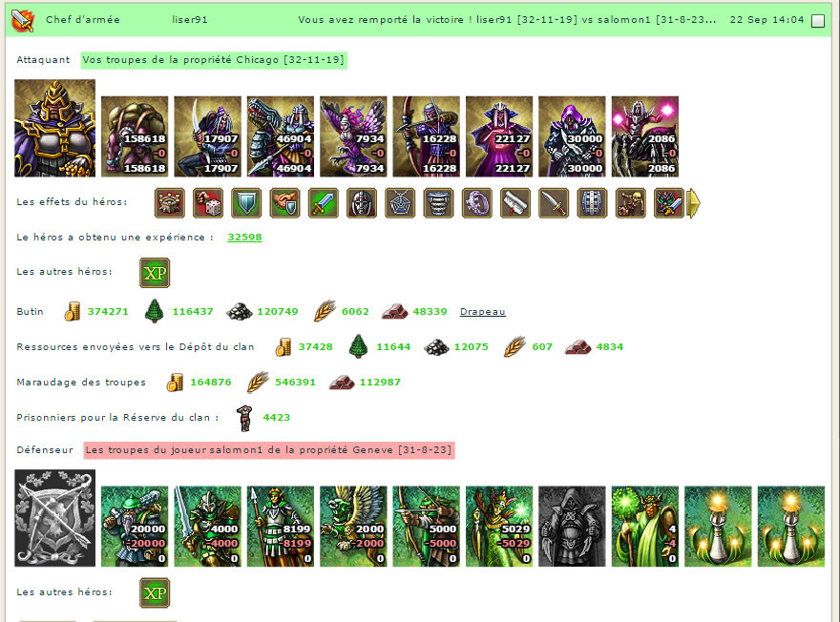Viewport: 840px width, 622px height.
Task: Select the attacker's XP other heroes icon
Action: [155, 273]
